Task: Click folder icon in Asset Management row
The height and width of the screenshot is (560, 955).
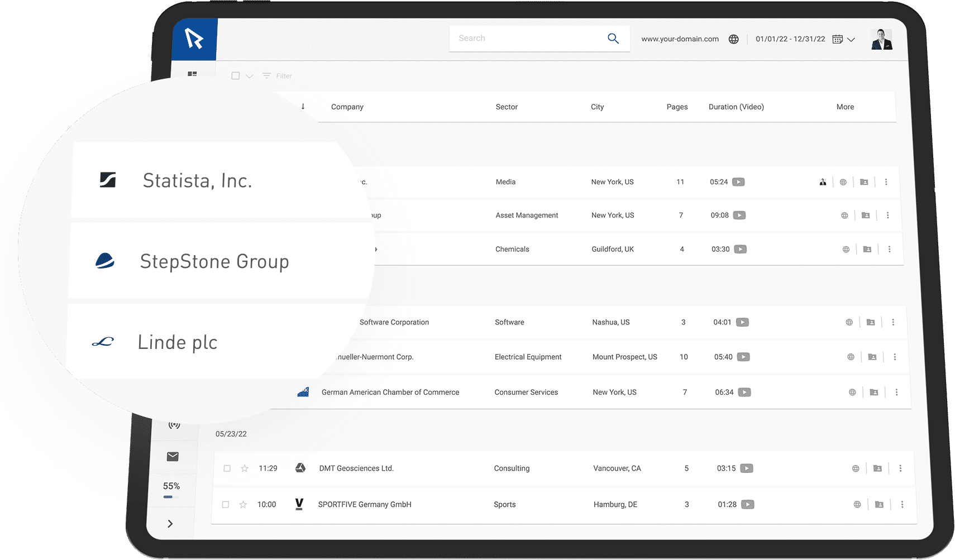Action: [x=866, y=216]
